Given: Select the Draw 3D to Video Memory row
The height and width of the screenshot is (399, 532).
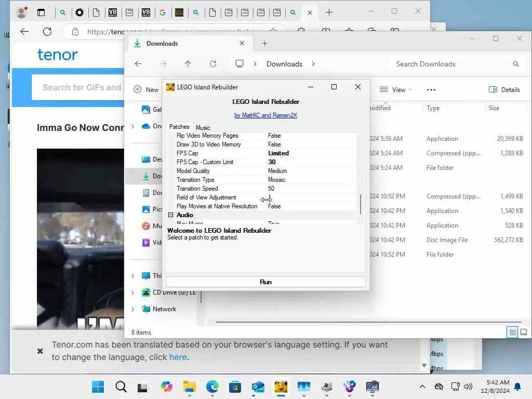Looking at the screenshot, I should coord(265,144).
